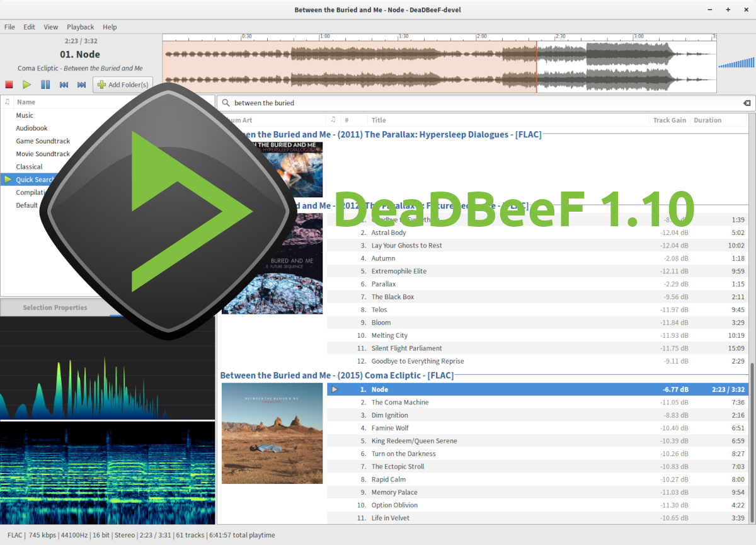Open the Playback menu
This screenshot has height=545, width=756.
coord(80,27)
